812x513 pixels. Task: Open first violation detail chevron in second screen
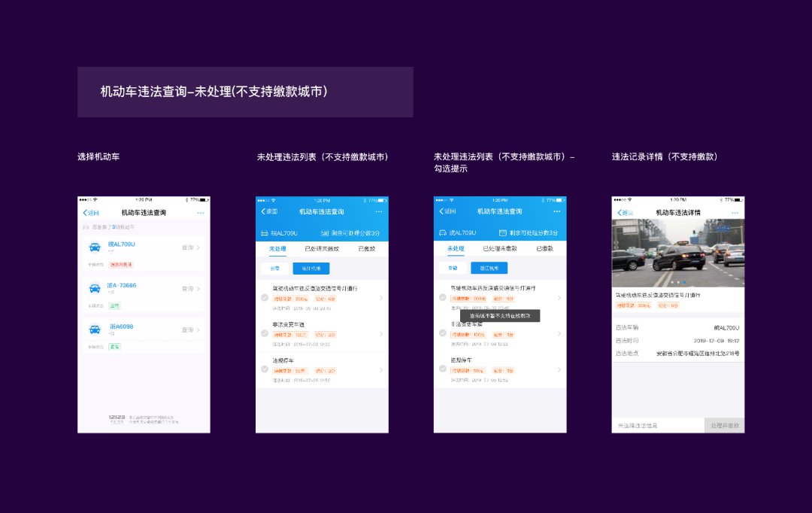point(381,298)
